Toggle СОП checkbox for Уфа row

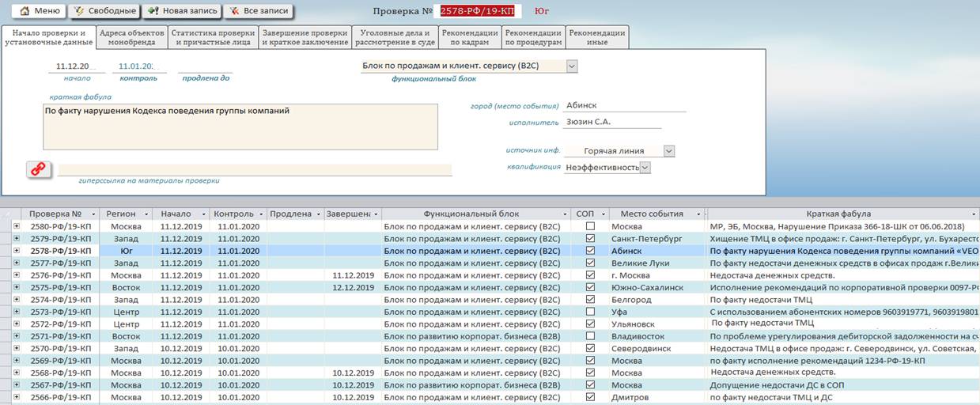point(589,312)
